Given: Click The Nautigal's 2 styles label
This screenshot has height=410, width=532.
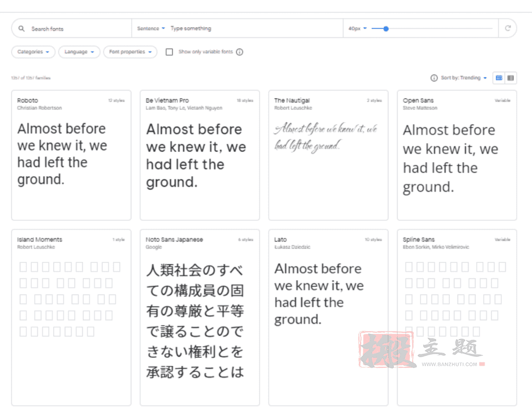Looking at the screenshot, I should 374,100.
